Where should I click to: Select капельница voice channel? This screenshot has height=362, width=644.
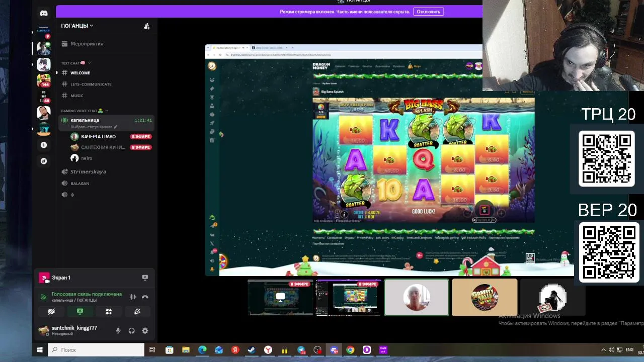click(106, 123)
